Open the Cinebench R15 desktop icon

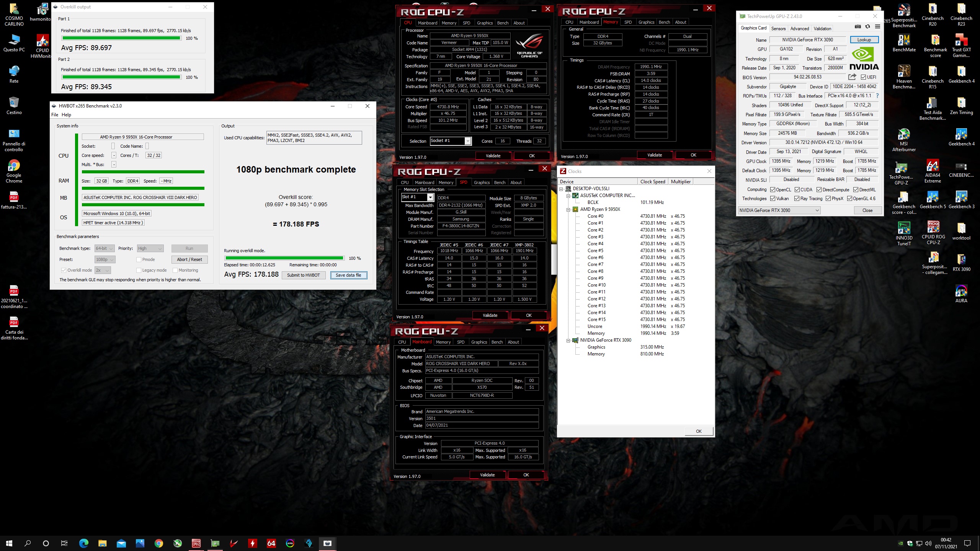tap(933, 77)
